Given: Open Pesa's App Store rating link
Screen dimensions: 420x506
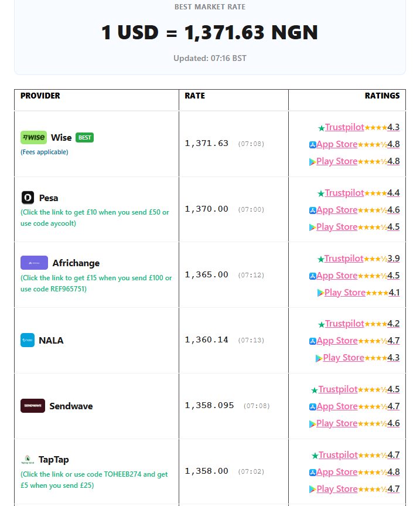Looking at the screenshot, I should pos(337,210).
